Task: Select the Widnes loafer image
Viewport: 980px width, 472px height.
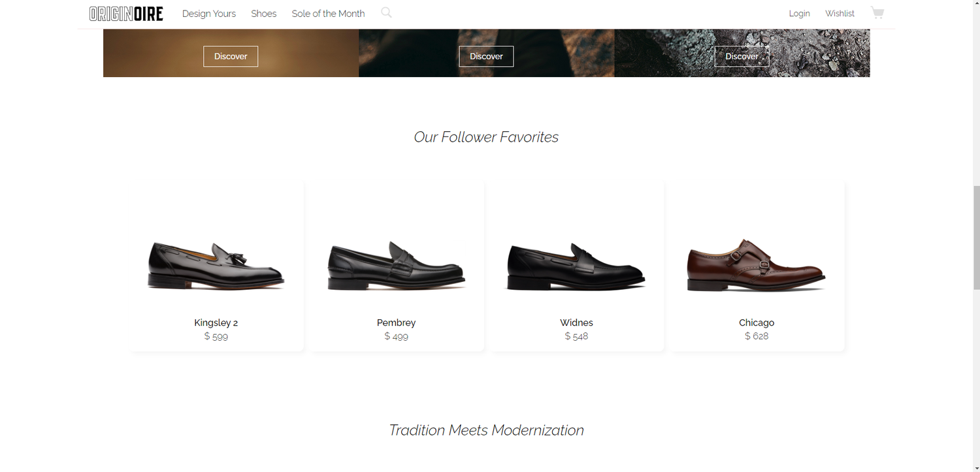Action: pyautogui.click(x=577, y=265)
